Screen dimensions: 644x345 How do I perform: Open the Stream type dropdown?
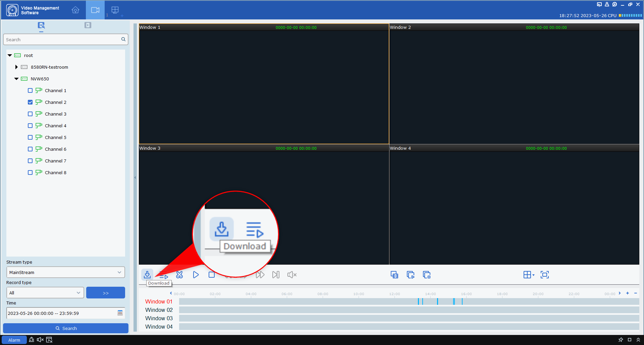pos(65,272)
